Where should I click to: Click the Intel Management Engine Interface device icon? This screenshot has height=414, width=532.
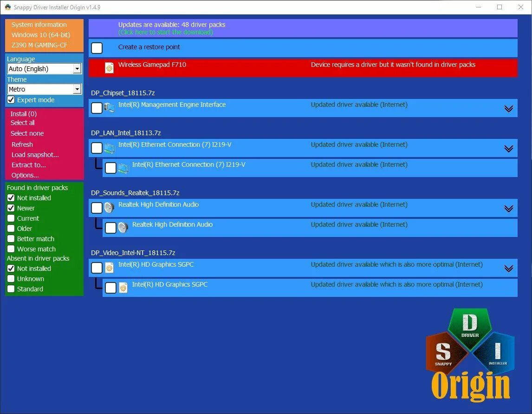point(109,108)
